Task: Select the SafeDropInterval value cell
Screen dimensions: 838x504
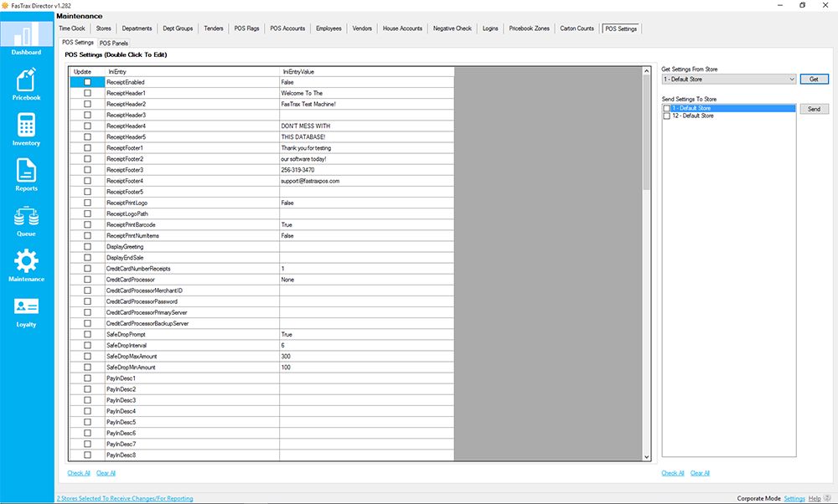Action: 367,346
